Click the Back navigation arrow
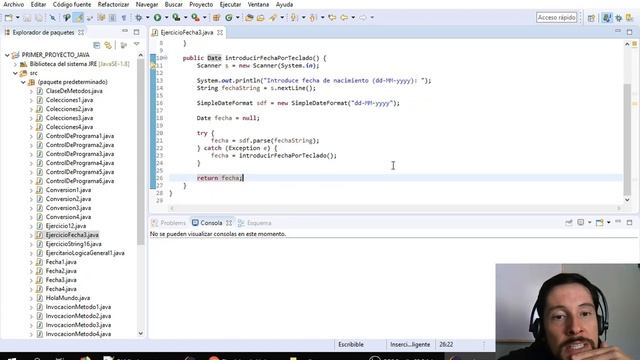The height and width of the screenshot is (360, 640). tap(344, 18)
